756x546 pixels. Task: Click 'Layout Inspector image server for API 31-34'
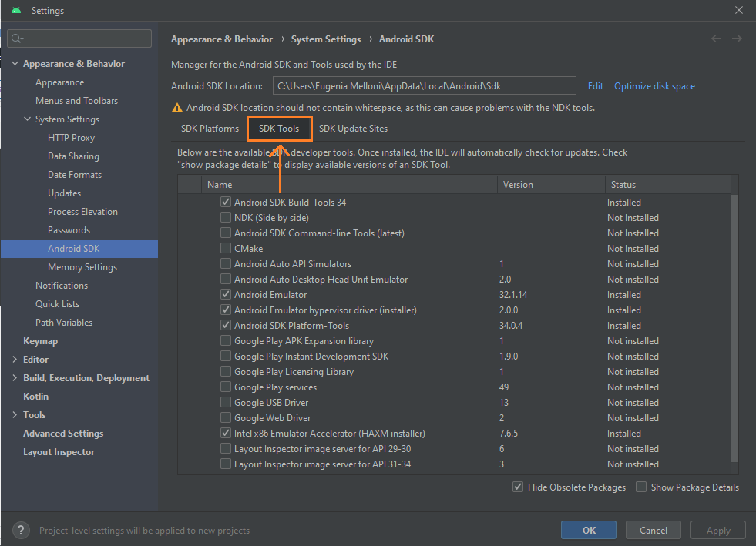(323, 464)
